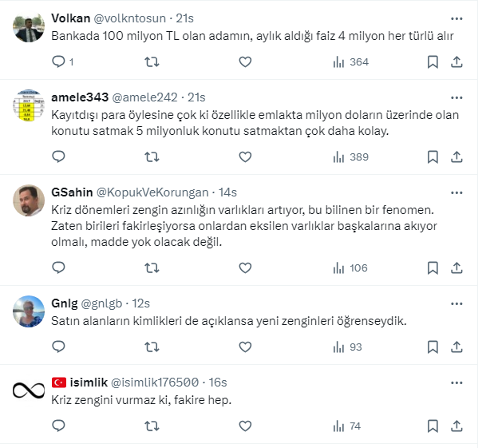Open the Volkan display name link
The image size is (498, 448).
[x=70, y=18]
